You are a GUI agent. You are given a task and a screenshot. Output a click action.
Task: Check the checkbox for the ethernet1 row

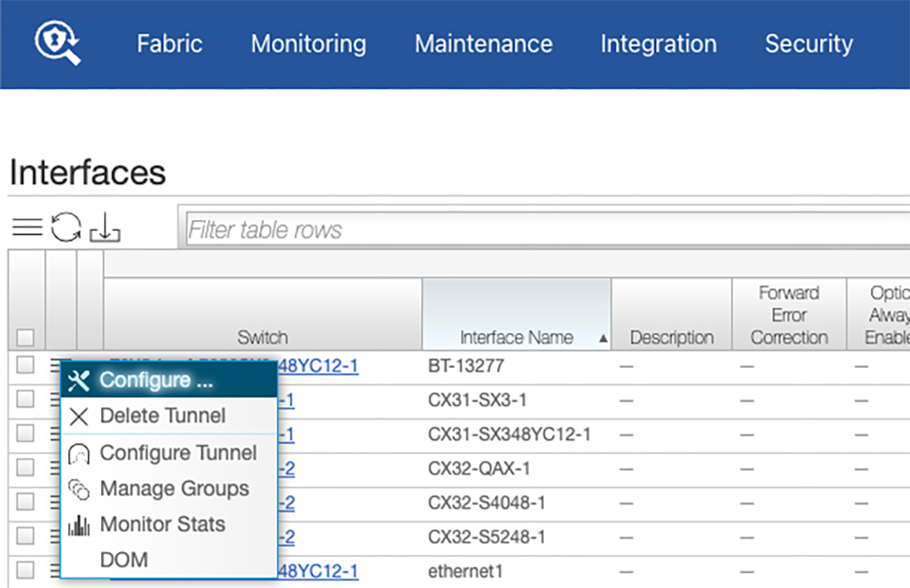pos(25,571)
